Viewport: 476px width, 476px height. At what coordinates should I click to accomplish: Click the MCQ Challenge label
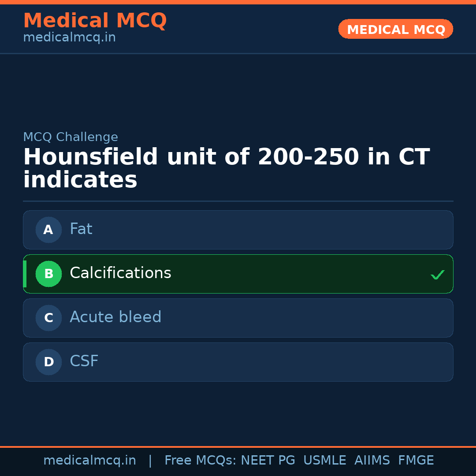pyautogui.click(x=71, y=137)
